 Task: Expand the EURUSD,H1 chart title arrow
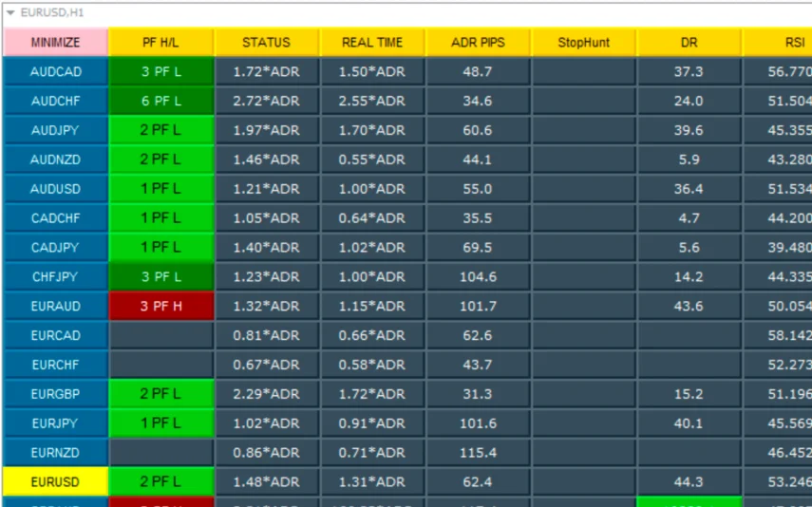point(10,13)
